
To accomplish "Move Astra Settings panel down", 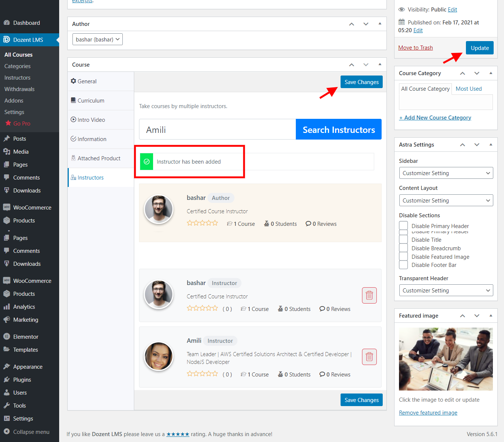I will point(477,145).
